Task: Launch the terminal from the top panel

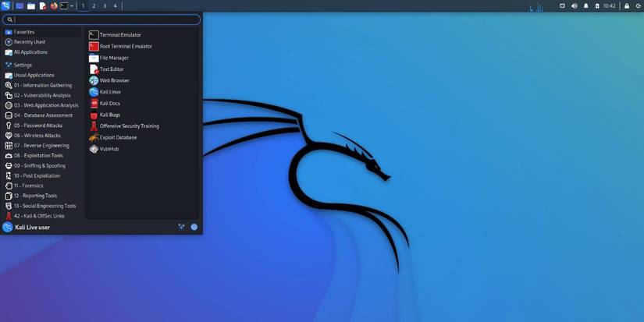Action: 64,5
